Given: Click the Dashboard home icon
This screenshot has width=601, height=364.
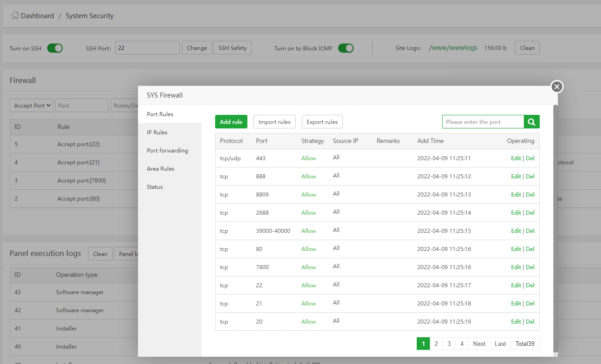Looking at the screenshot, I should tap(15, 15).
